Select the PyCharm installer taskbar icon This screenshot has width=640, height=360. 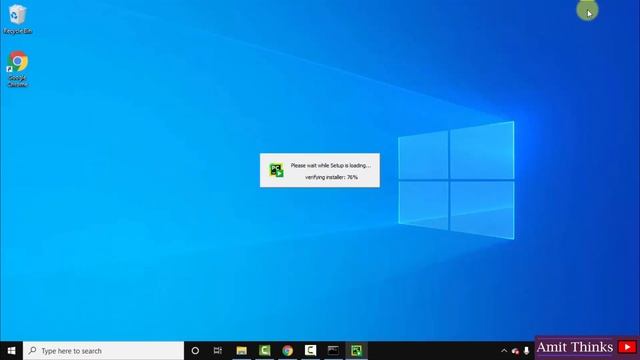pyautogui.click(x=356, y=351)
